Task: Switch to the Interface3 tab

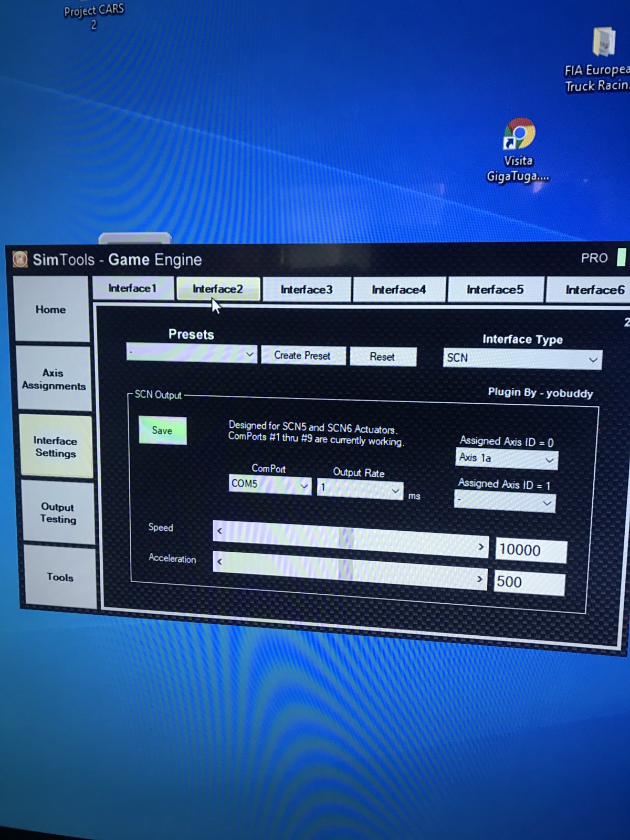Action: coord(307,289)
